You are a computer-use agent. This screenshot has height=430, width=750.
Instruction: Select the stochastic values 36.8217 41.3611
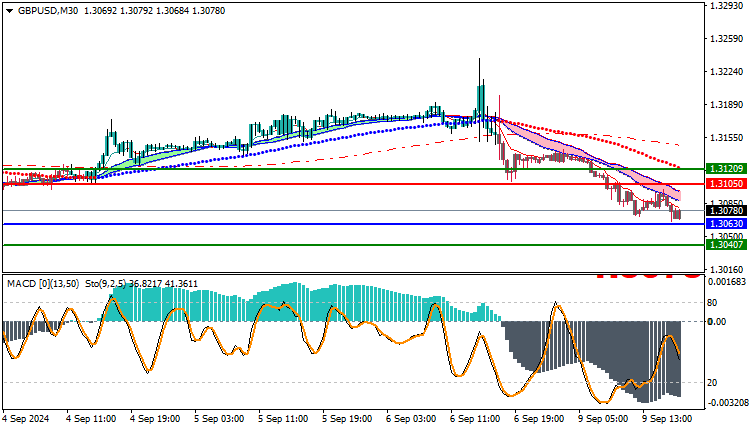click(x=163, y=284)
